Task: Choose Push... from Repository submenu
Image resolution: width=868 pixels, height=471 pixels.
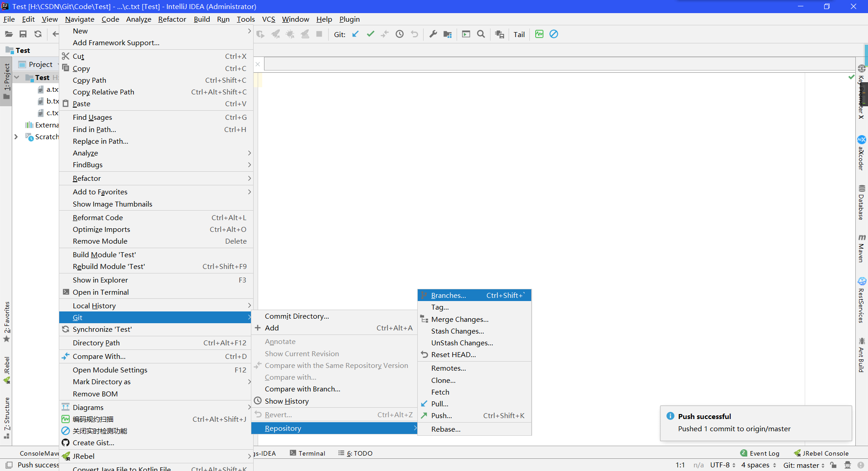Action: 474,415
